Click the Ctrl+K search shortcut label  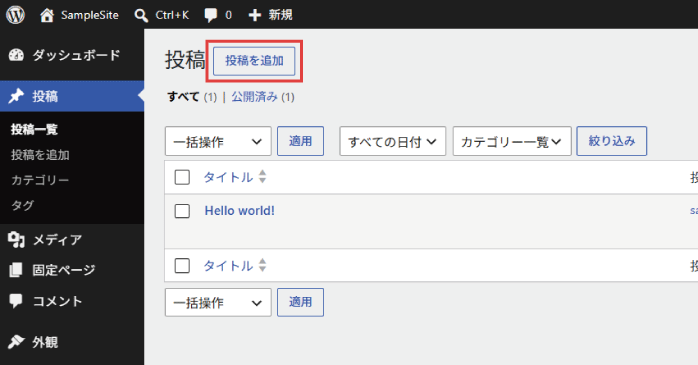(172, 15)
